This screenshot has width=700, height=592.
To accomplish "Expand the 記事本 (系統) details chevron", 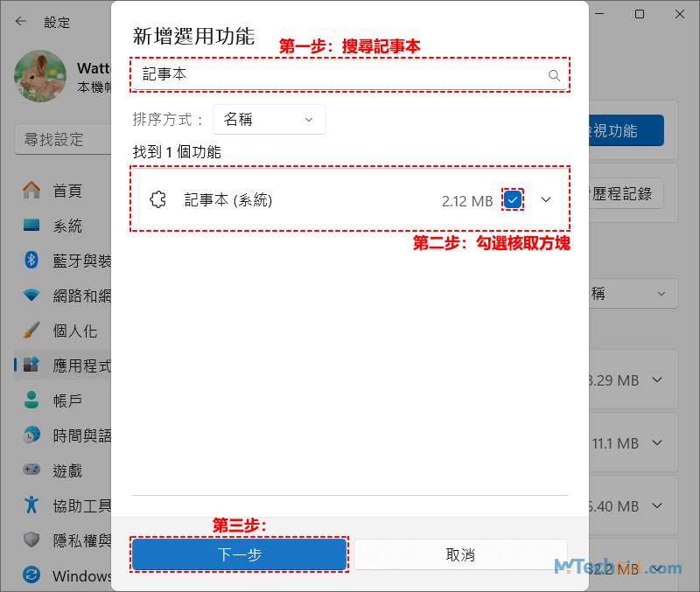I will [x=546, y=200].
